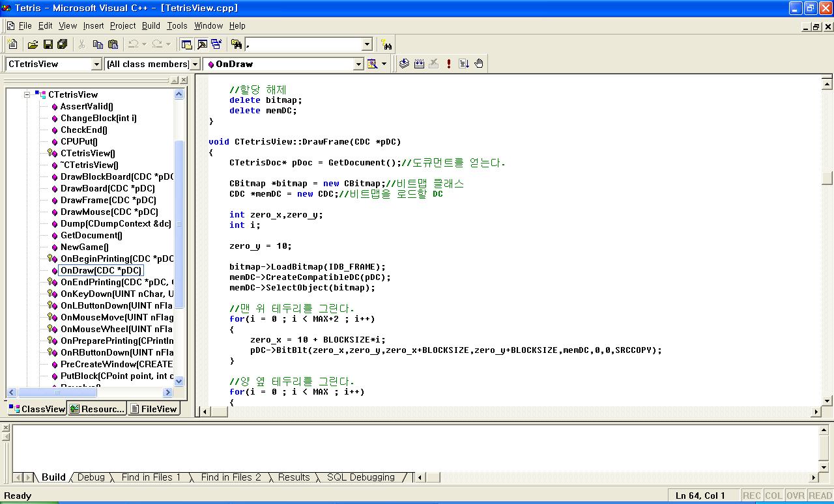The width and height of the screenshot is (834, 504).
Task: Select the Find in Files 1 tab
Action: (151, 477)
